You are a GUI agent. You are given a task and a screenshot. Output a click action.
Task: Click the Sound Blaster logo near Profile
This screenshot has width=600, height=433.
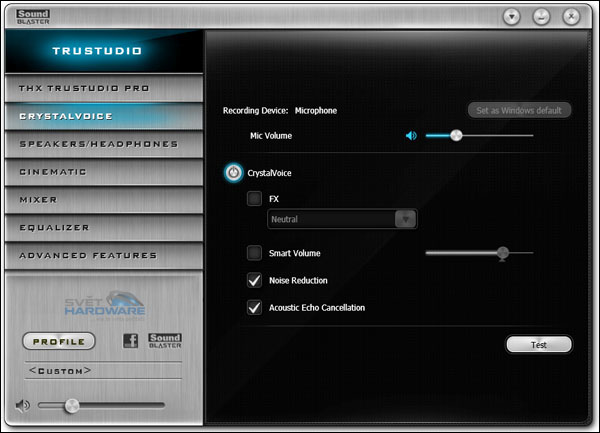pos(165,341)
